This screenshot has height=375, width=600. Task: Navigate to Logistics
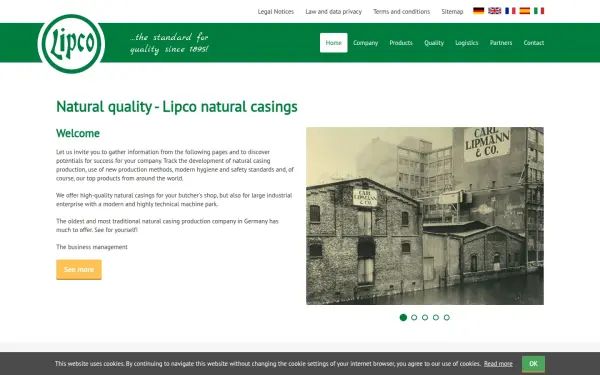point(466,43)
